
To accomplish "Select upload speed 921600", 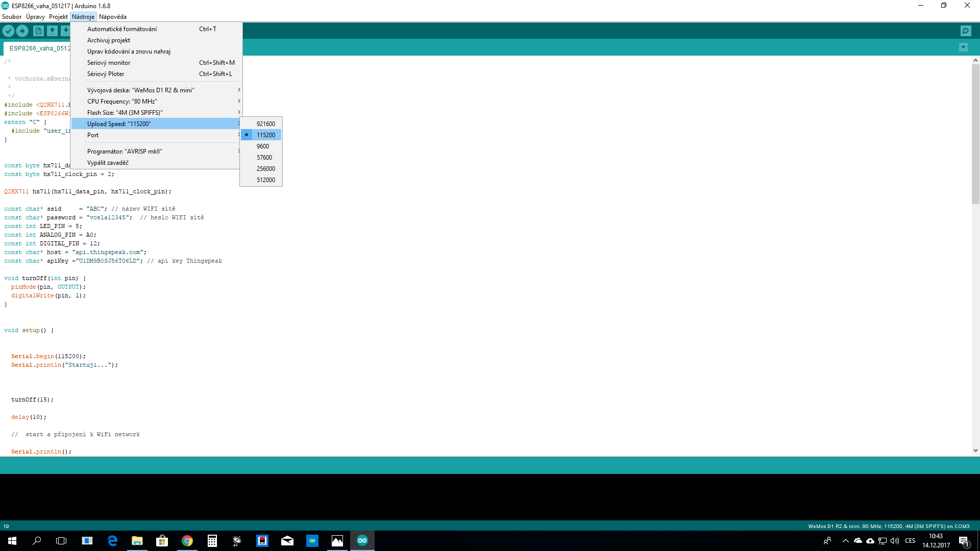I will pyautogui.click(x=265, y=124).
